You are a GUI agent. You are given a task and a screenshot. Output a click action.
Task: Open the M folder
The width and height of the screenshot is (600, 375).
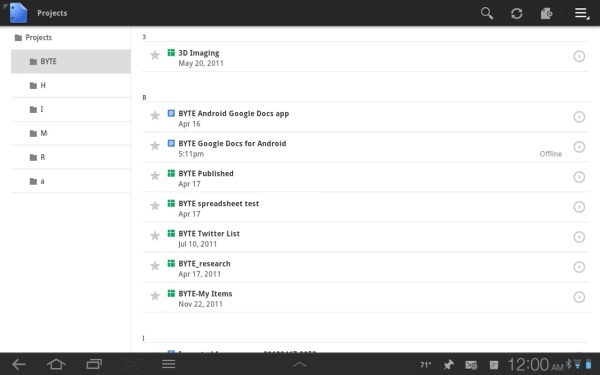tap(71, 133)
